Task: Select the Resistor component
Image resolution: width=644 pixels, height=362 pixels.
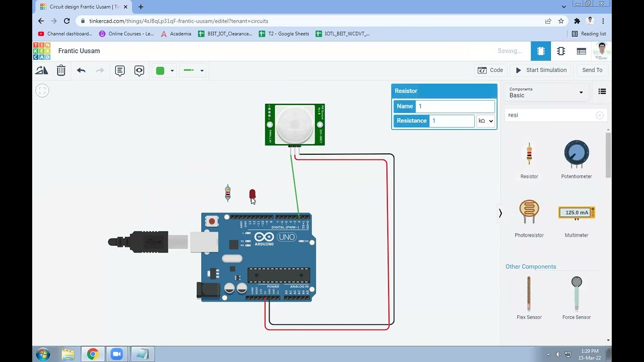Action: pos(529,160)
